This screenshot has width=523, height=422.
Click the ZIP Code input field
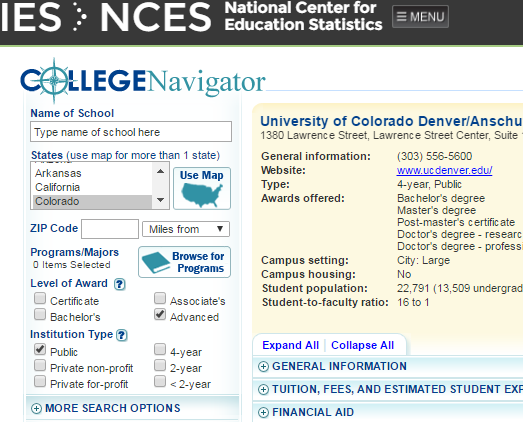click(x=110, y=229)
